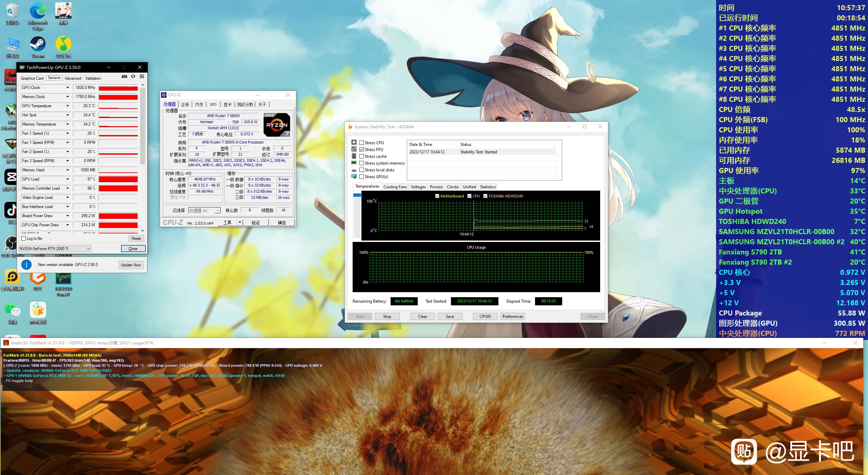Viewport: 868px width, 475px height.
Task: Uncheck Motherboard graph legend checkbox
Action: point(437,196)
